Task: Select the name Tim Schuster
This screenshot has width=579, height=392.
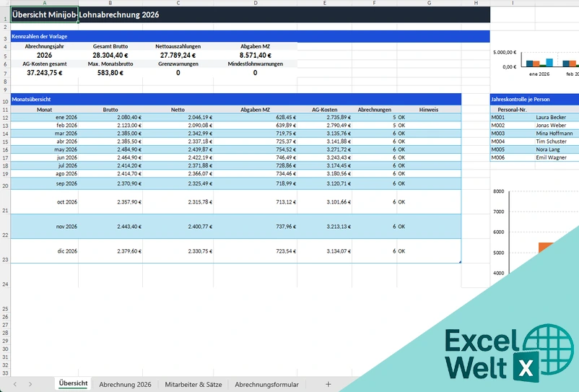Action: pyautogui.click(x=557, y=141)
